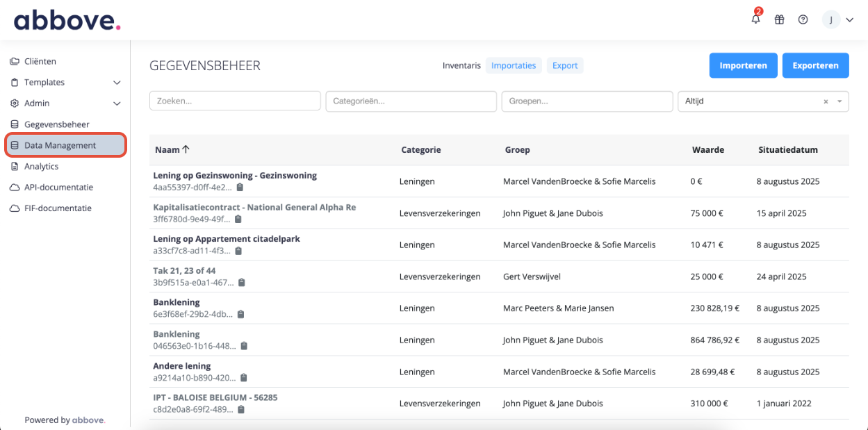Click the 310 000 € value

(x=709, y=404)
